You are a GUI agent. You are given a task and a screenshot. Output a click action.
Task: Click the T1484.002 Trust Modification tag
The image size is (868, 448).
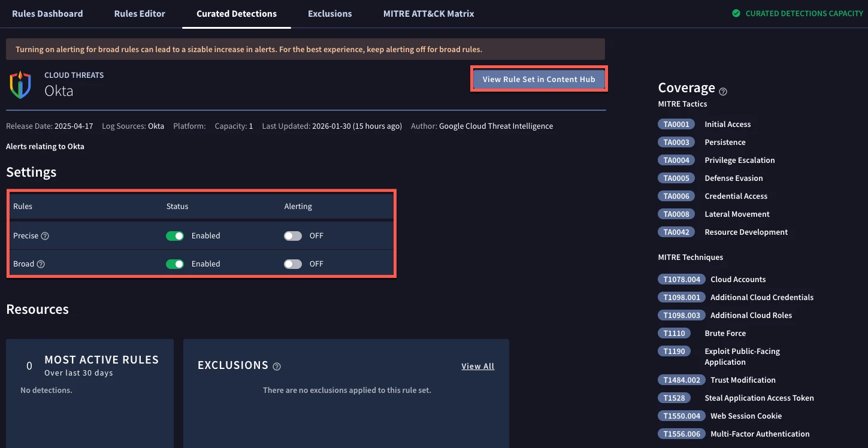tap(682, 380)
